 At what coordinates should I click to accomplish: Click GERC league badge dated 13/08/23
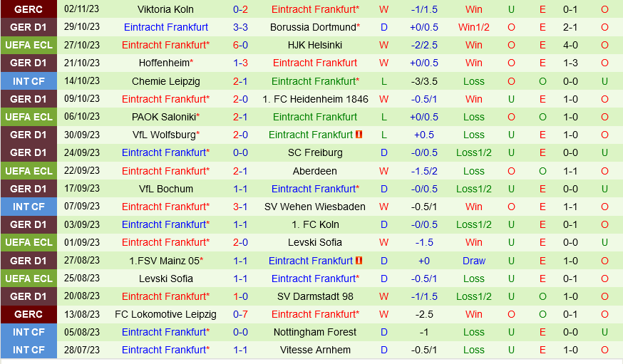(28, 314)
